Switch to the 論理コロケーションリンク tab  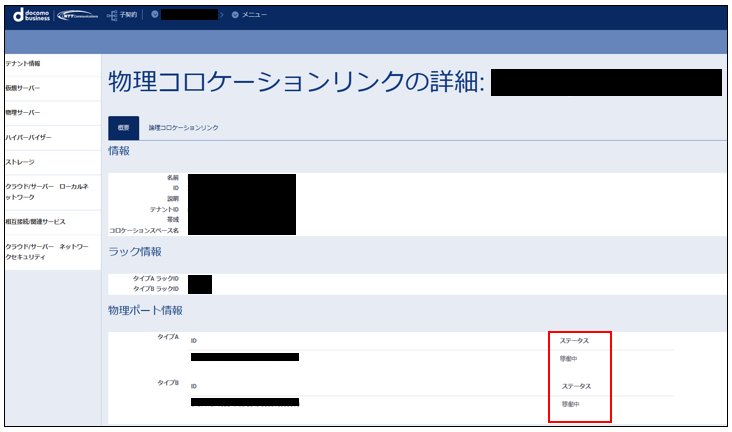(183, 128)
